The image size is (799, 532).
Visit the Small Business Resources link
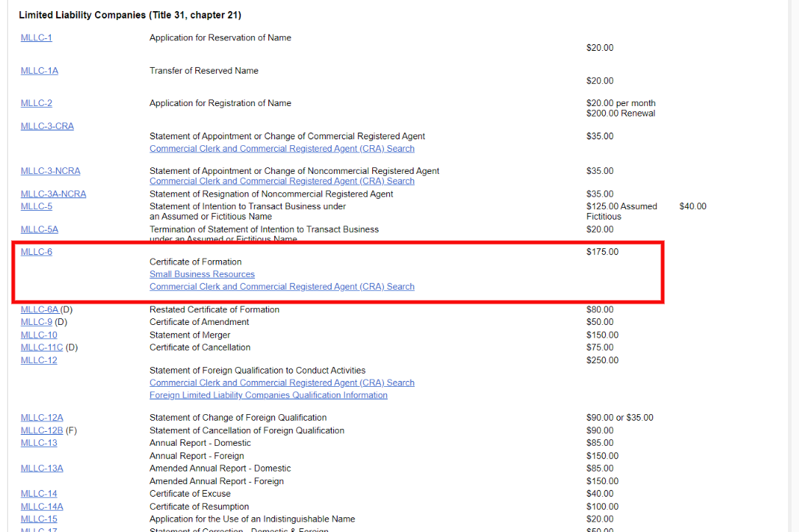click(202, 274)
